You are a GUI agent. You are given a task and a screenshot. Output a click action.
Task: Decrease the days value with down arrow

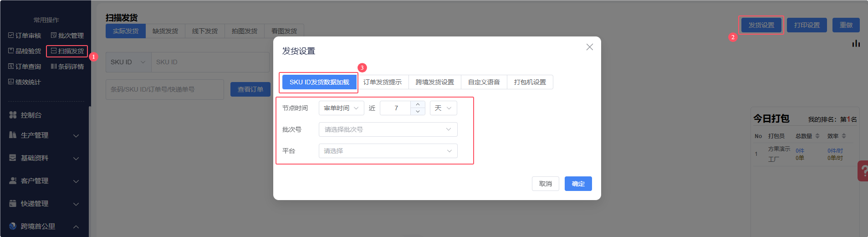[418, 112]
